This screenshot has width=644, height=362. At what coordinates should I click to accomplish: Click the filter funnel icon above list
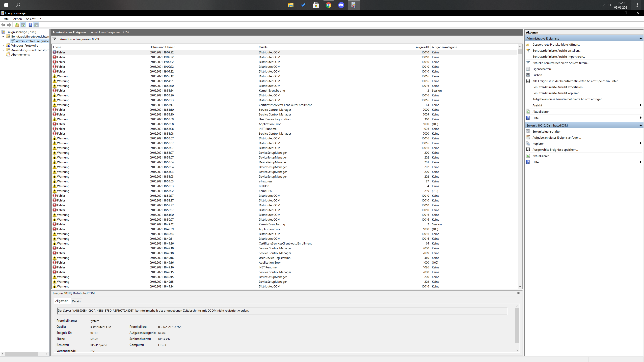(x=54, y=39)
